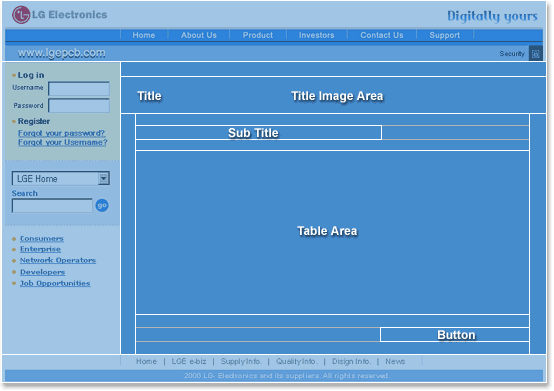Click the LG Electronics logo

pos(59,15)
